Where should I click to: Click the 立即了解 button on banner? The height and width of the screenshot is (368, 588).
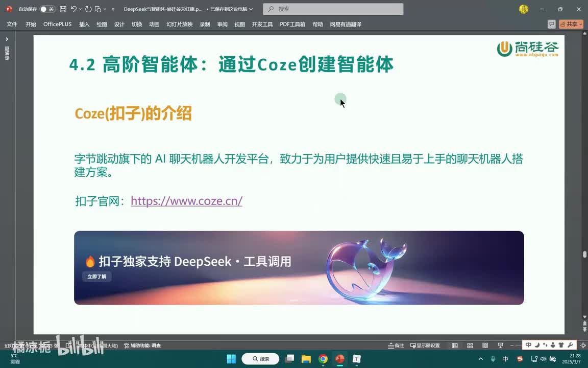click(97, 277)
